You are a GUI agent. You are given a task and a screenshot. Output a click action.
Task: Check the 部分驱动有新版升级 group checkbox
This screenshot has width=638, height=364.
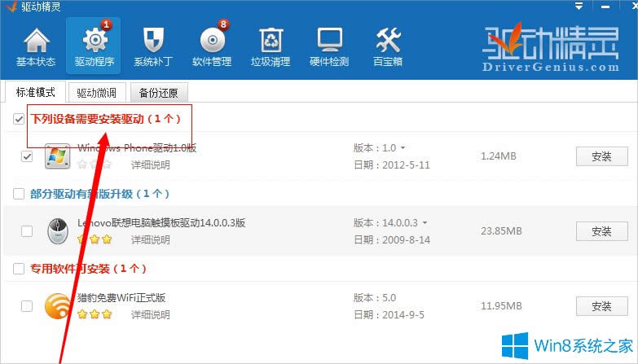click(x=19, y=194)
